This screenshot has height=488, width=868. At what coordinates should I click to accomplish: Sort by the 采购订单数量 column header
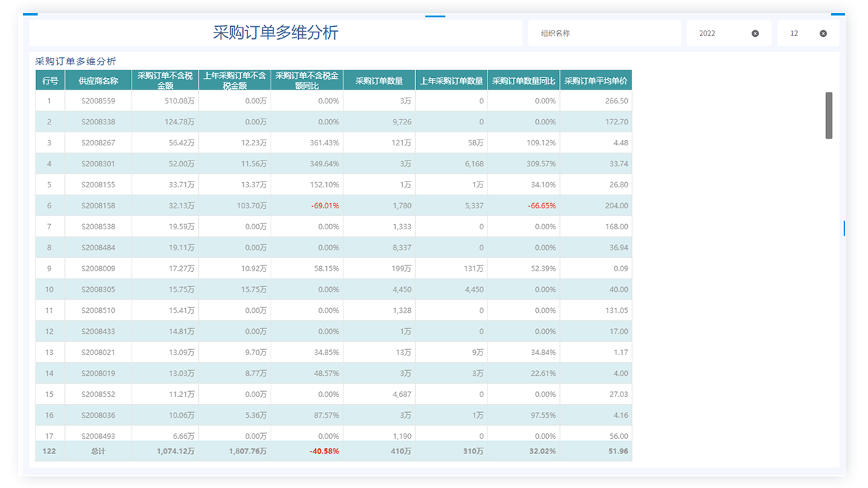[x=379, y=80]
